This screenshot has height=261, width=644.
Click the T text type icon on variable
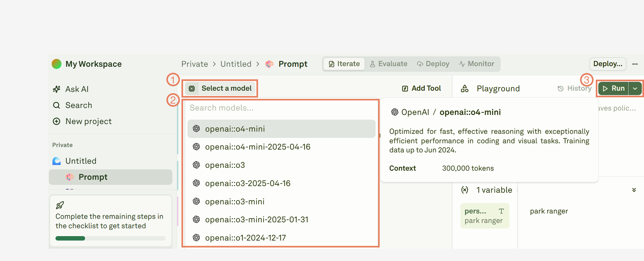[x=501, y=211]
